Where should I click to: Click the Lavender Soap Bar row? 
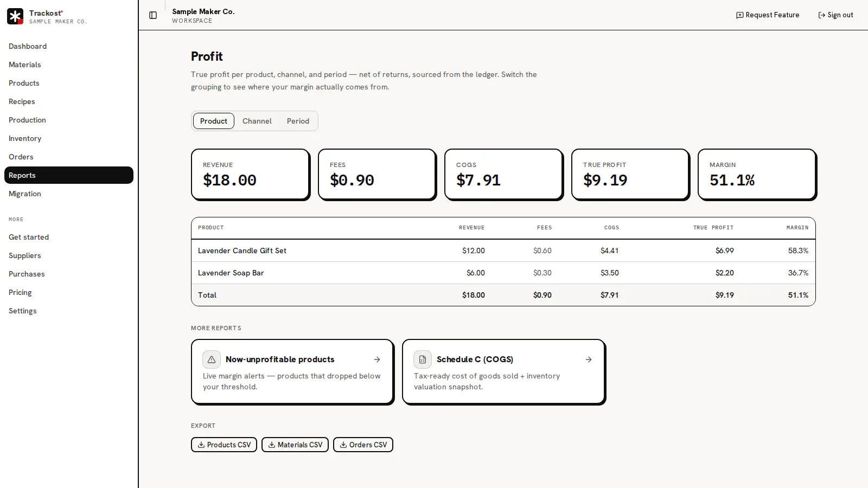click(x=503, y=273)
